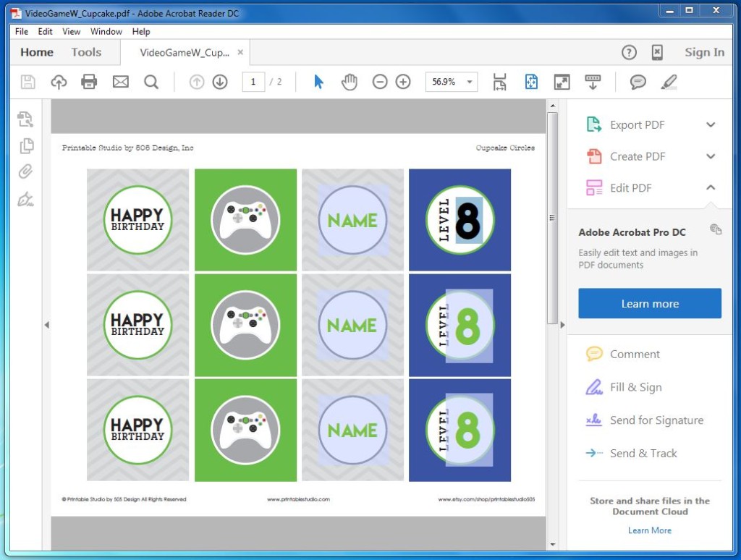Screen dimensions: 741x560
Task: Collapse the left navigation pane arrow
Action: (47, 325)
